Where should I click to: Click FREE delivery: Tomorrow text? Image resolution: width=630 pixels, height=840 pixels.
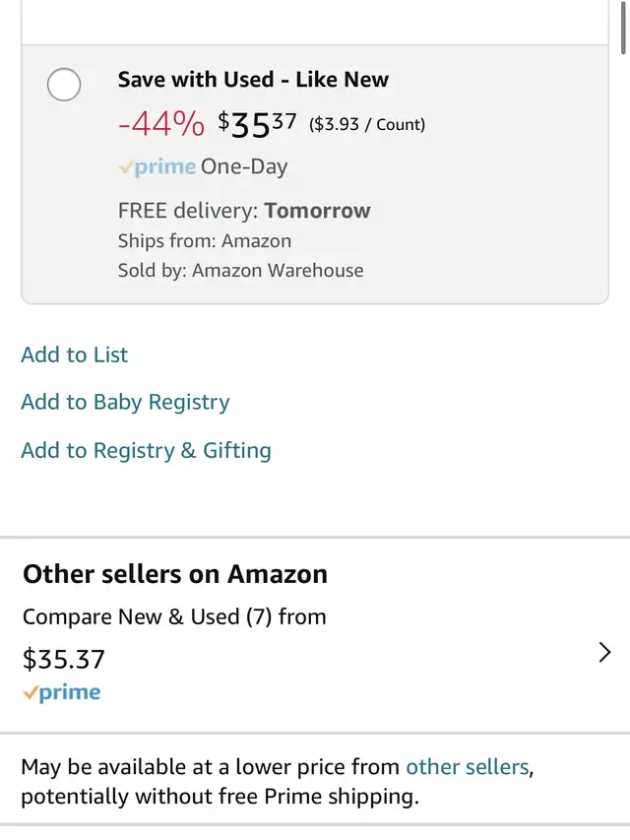point(244,211)
